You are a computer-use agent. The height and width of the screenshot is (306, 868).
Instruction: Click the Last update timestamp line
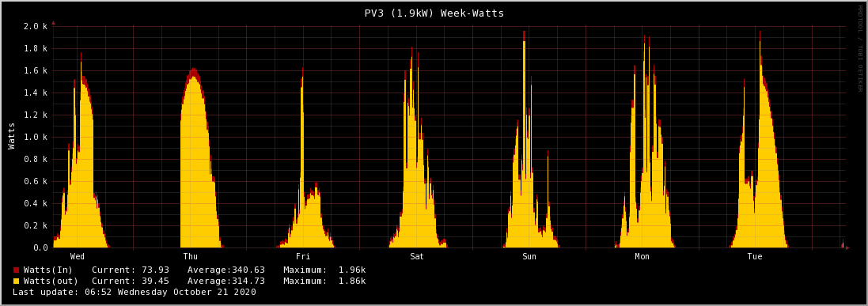pos(135,293)
